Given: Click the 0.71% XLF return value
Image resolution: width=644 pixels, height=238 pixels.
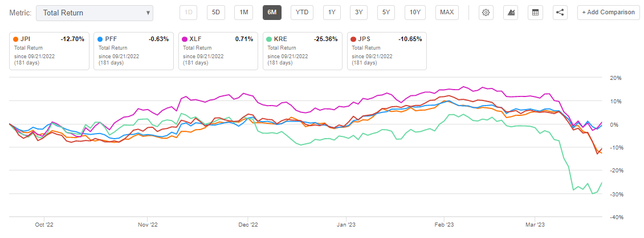Looking at the screenshot, I should (244, 39).
